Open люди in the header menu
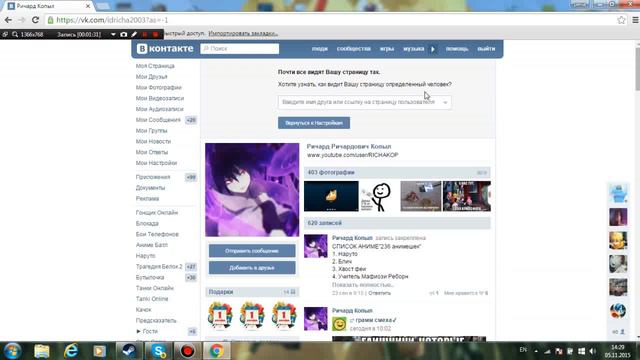The image size is (640, 360). pyautogui.click(x=320, y=49)
